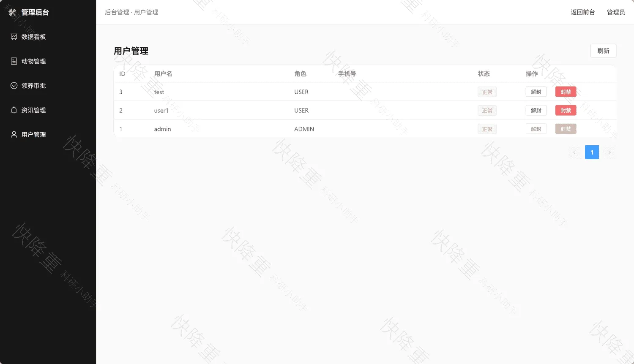Image resolution: width=634 pixels, height=364 pixels.
Task: Click the username cell 'test'
Action: [159, 92]
